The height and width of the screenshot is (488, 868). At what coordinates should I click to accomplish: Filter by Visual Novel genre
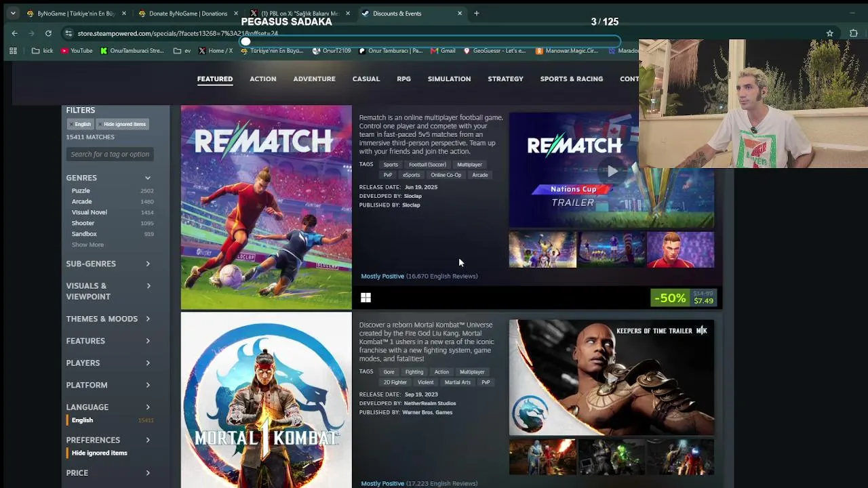coord(89,213)
